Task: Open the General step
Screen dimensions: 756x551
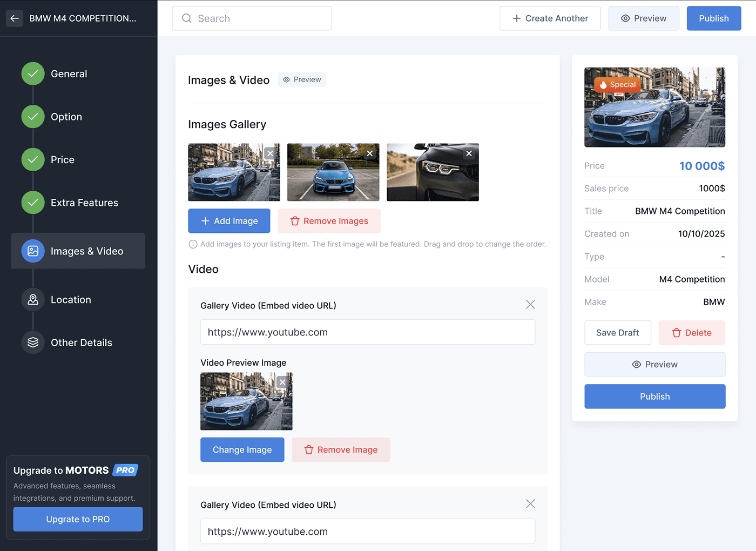Action: tap(68, 73)
